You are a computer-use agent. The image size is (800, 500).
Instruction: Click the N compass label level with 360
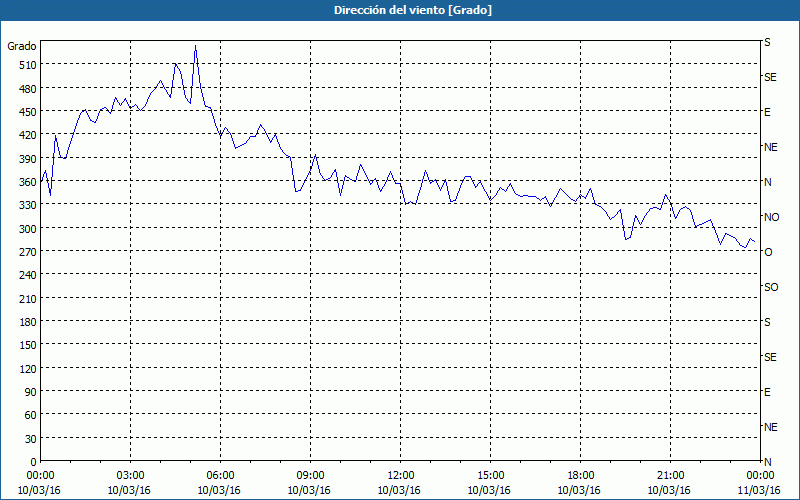click(768, 182)
